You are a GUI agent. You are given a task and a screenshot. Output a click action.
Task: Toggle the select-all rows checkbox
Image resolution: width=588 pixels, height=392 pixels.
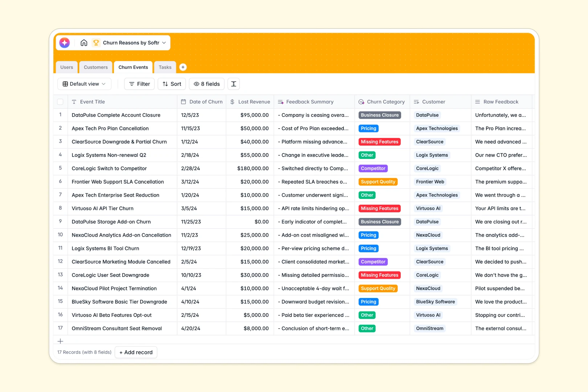(60, 102)
